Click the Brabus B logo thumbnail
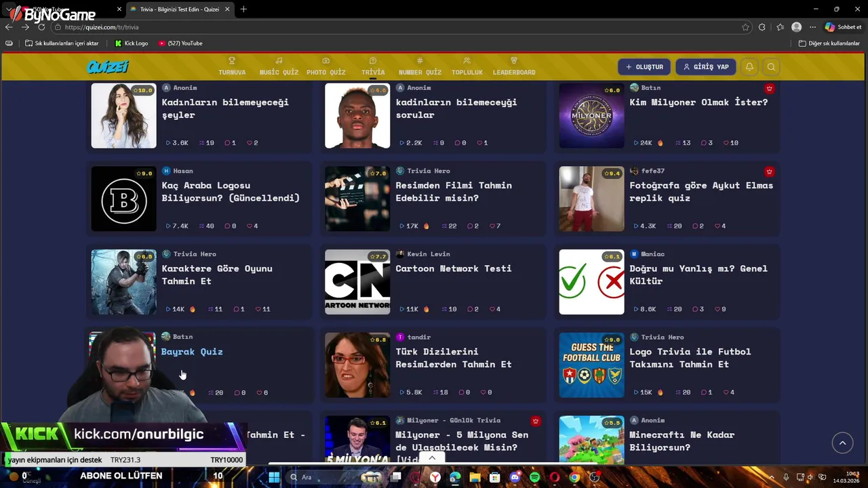Viewport: 868px width, 488px height. (123, 199)
